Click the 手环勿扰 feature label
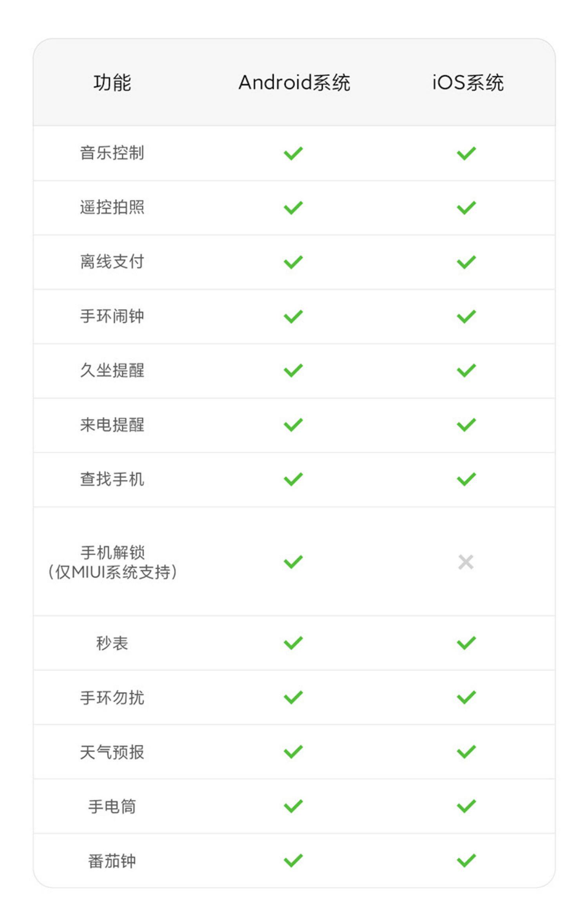 tap(112, 698)
